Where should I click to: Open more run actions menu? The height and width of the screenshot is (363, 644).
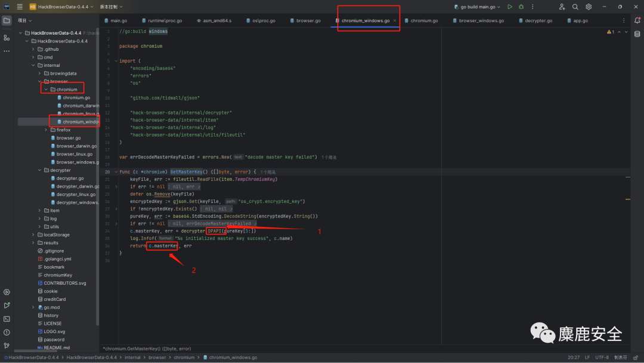[532, 7]
